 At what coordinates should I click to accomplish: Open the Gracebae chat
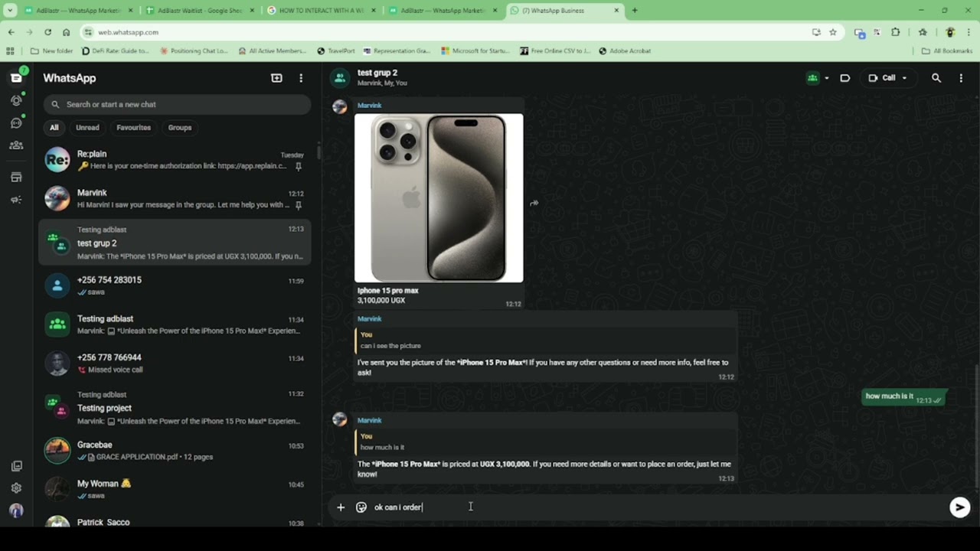[x=175, y=451]
